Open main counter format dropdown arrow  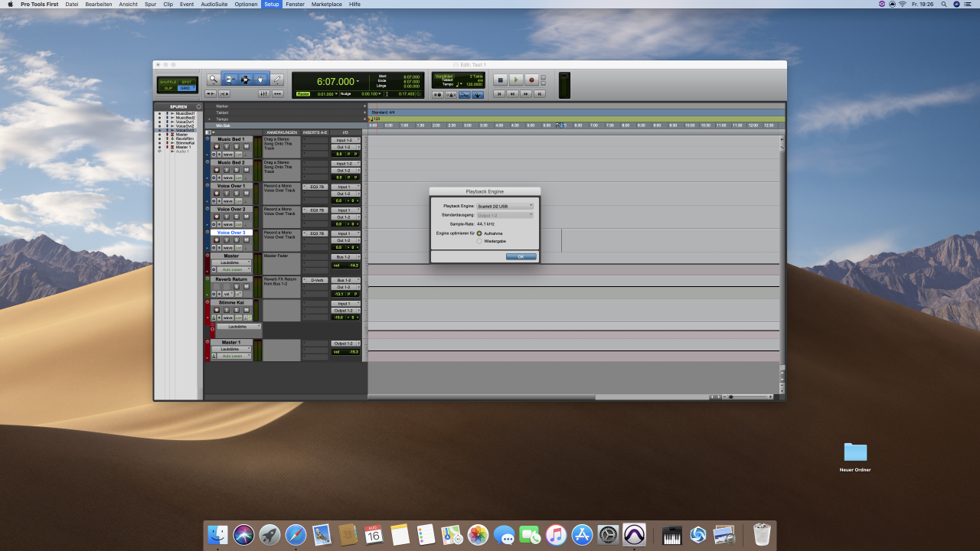coord(358,81)
